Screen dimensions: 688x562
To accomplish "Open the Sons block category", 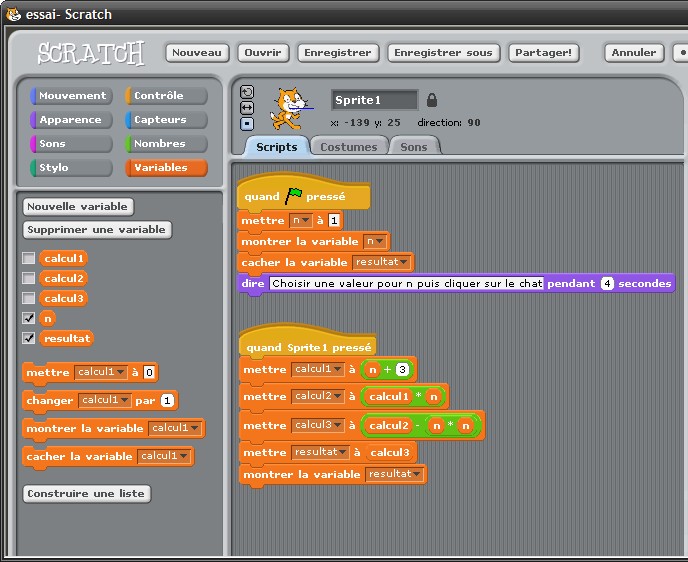I will point(72,143).
